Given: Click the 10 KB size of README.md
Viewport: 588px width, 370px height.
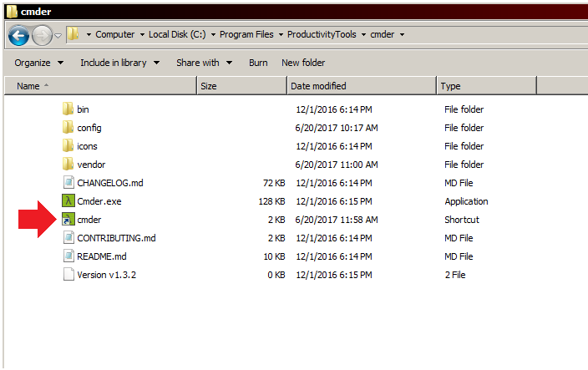Looking at the screenshot, I should tap(274, 256).
